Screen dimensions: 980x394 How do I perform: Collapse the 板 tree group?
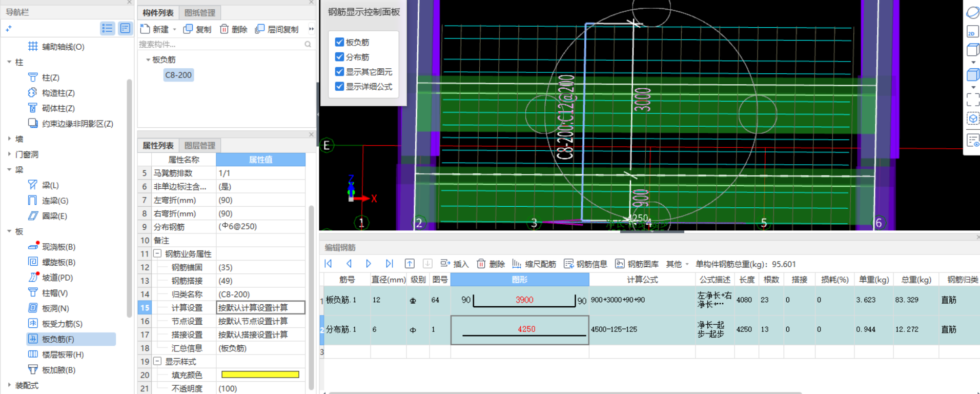click(x=9, y=231)
